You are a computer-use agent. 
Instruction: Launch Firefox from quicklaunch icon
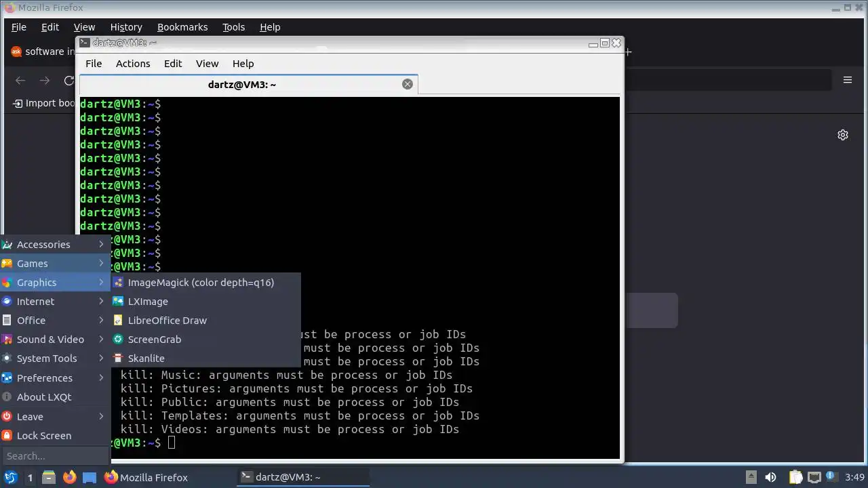point(69,477)
